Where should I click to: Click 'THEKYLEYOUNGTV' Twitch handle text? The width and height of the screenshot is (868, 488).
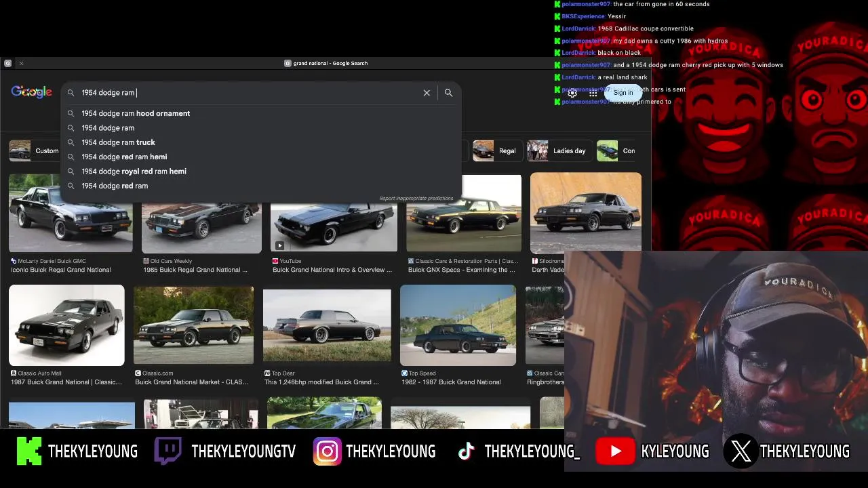point(243,451)
